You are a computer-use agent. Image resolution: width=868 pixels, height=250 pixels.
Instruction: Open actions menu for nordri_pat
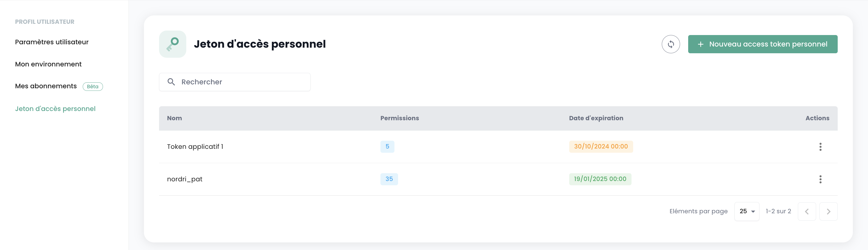820,179
